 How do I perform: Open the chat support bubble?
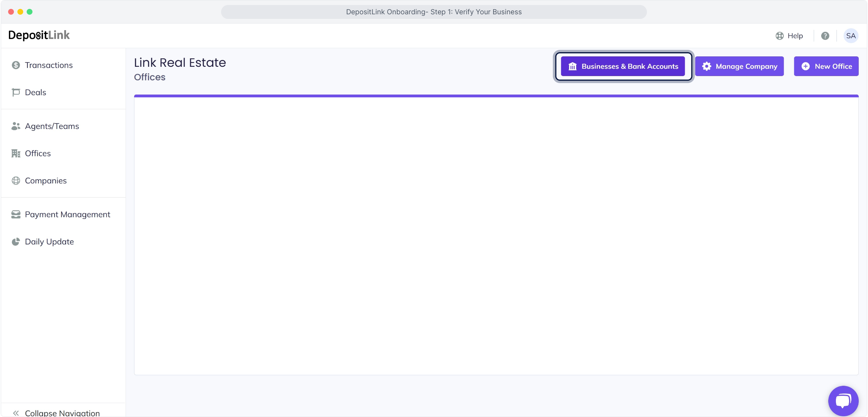tap(843, 401)
